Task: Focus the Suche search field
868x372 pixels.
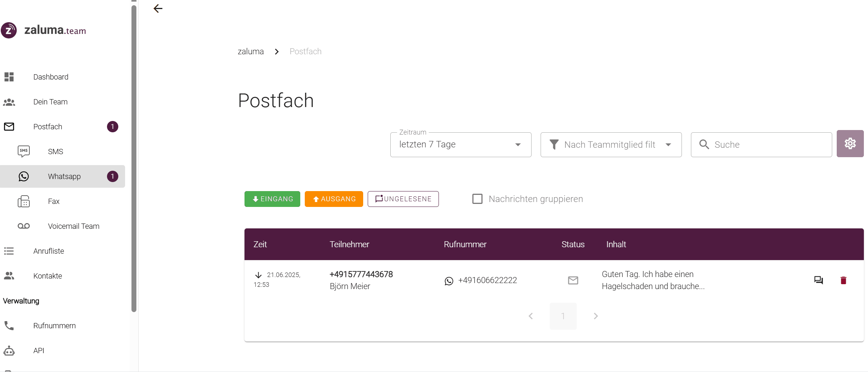Action: coord(761,145)
